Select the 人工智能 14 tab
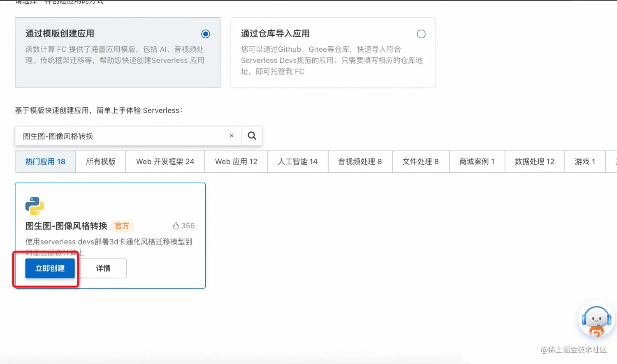Screen dimensions: 617x364 pos(298,161)
